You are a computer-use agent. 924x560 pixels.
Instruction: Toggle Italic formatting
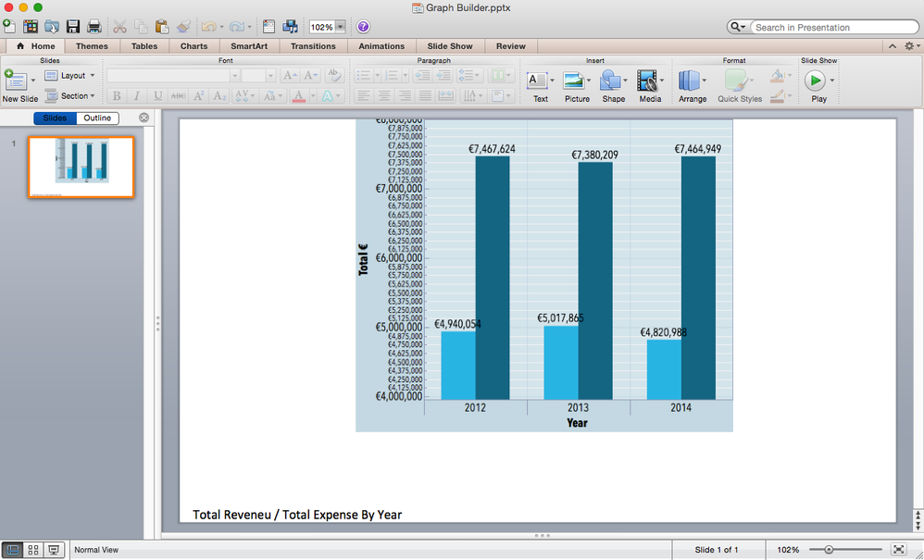coord(137,96)
